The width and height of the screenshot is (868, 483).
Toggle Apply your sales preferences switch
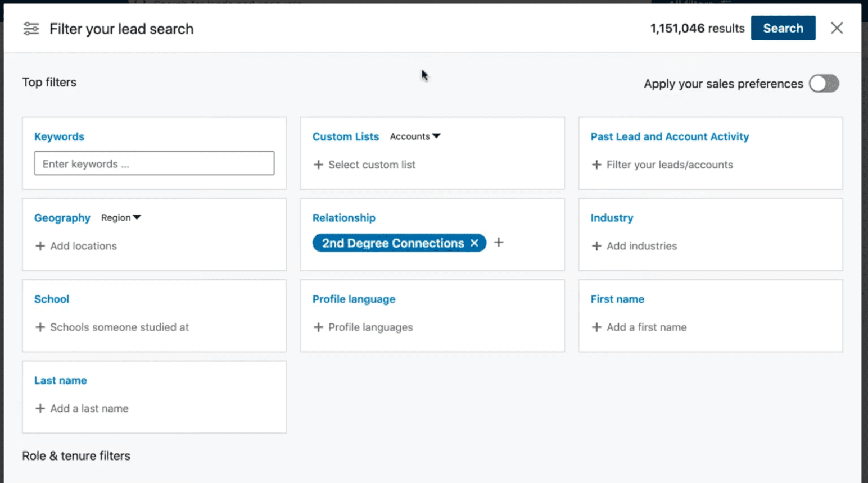coord(824,84)
